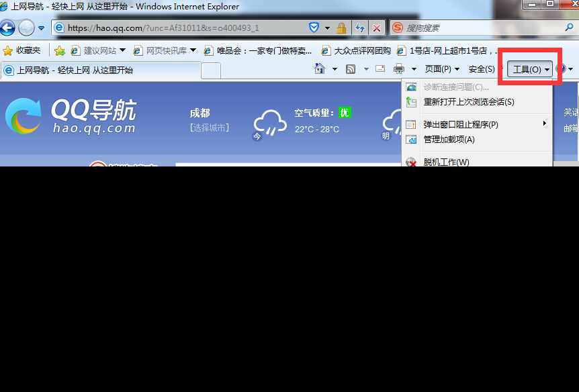Click the blue security shield icon

click(x=314, y=28)
